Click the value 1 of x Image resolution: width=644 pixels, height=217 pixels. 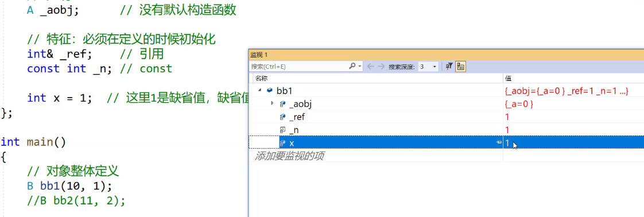coord(507,143)
